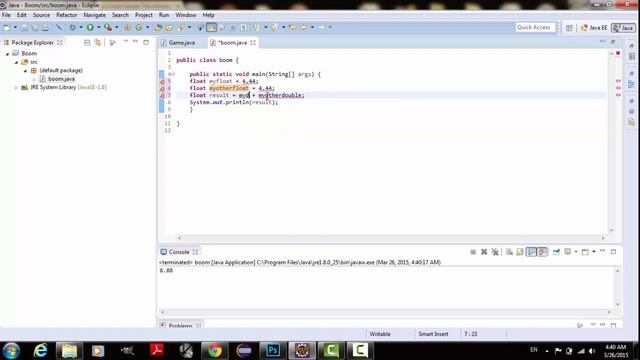
Task: Click the Open Task folder icon
Action: 169,27
